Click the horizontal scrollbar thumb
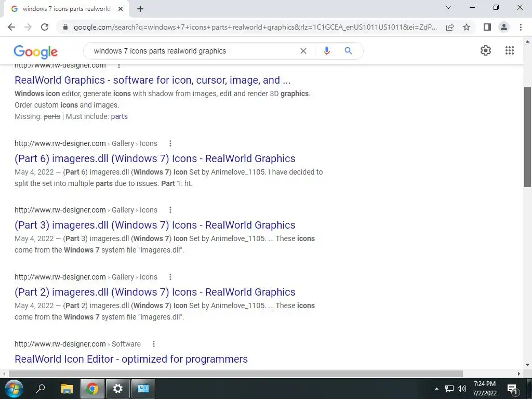Screen dimensions: 532x399 [236, 374]
